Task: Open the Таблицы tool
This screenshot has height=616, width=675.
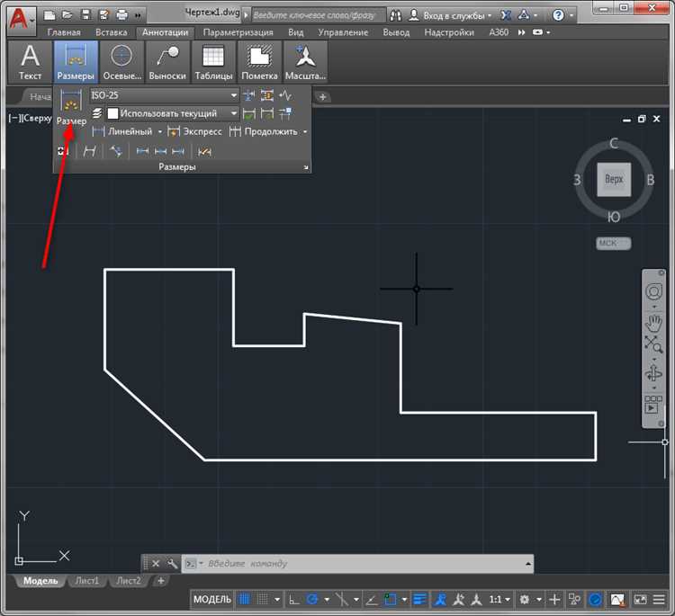Action: (x=213, y=62)
